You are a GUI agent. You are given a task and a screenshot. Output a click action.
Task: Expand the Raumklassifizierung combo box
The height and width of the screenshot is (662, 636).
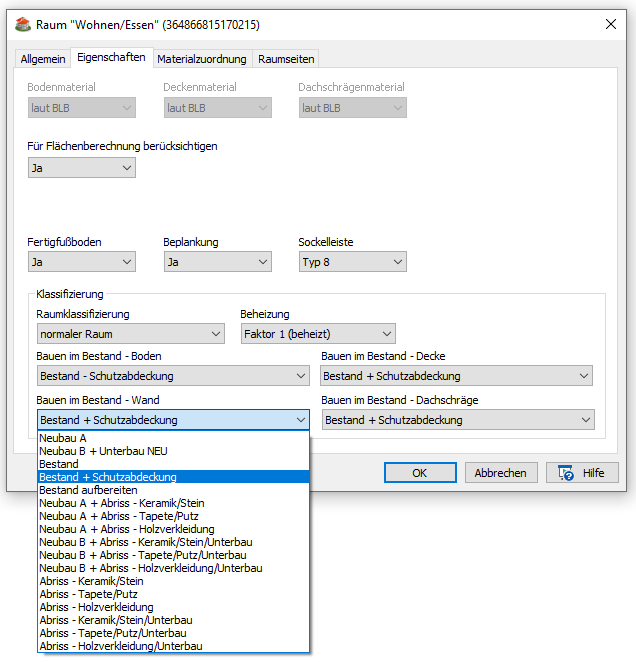(x=130, y=334)
